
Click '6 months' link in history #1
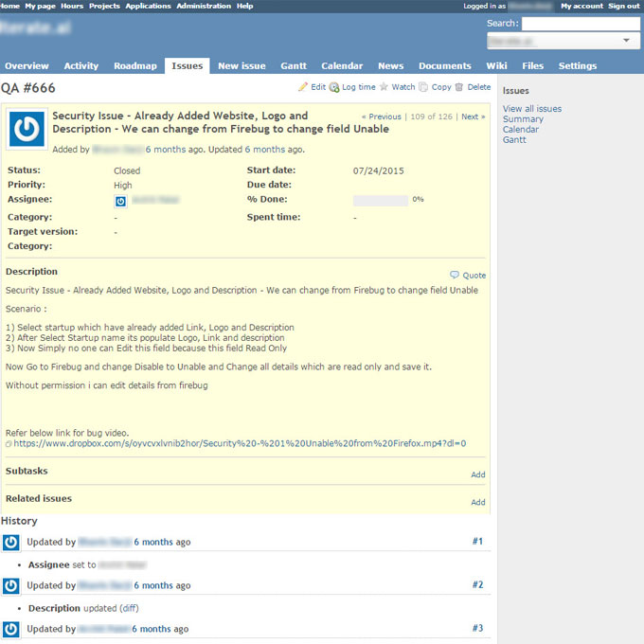(153, 542)
